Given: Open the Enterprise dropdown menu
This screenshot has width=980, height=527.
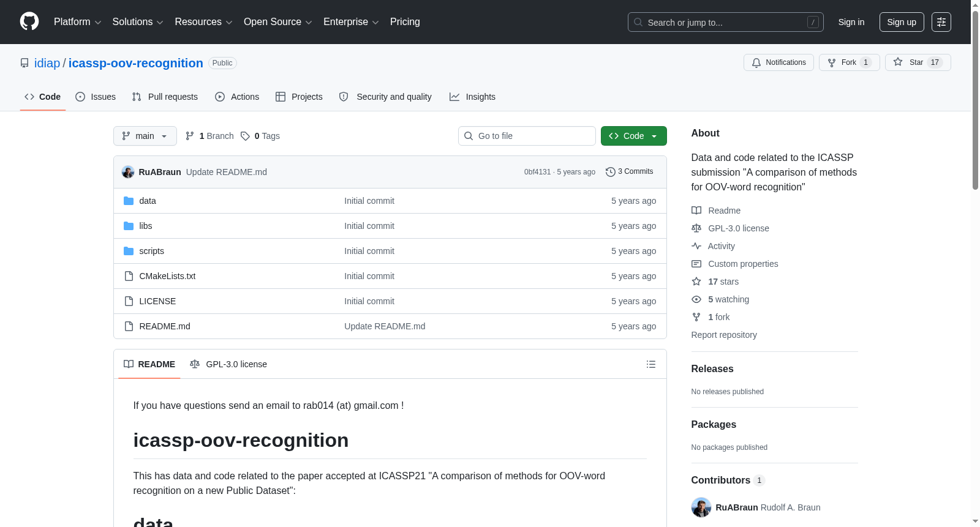Looking at the screenshot, I should coord(351,22).
